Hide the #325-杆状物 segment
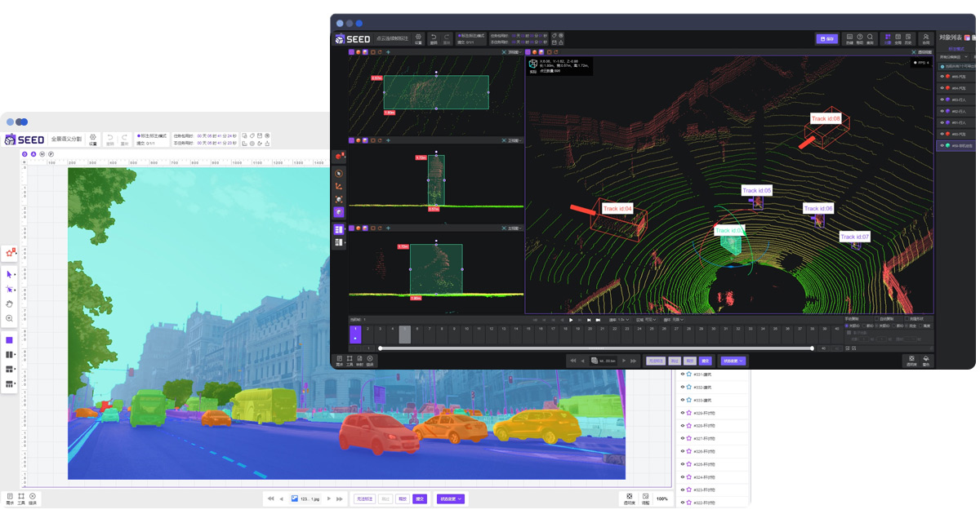Screen dimensions: 980x523 pos(683,463)
